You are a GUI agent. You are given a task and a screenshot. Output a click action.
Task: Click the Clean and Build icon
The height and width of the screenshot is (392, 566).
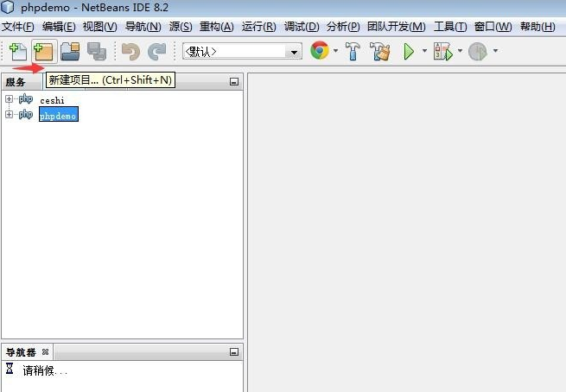coord(379,51)
